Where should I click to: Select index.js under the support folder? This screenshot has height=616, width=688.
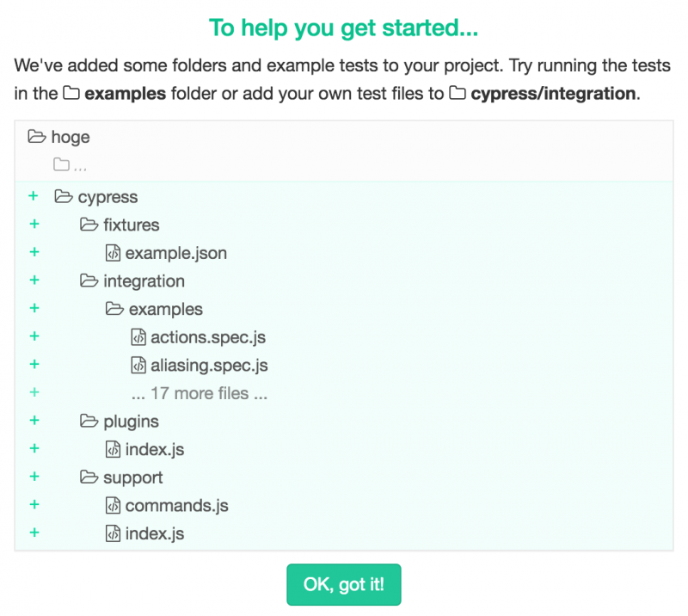coord(155,533)
